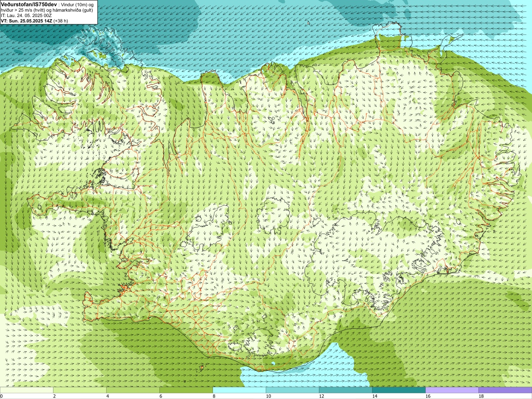Screen dimensions: 532x399
Task: Click the bright cyan 8–10 m/s legend swatch
Action: (x=239, y=390)
